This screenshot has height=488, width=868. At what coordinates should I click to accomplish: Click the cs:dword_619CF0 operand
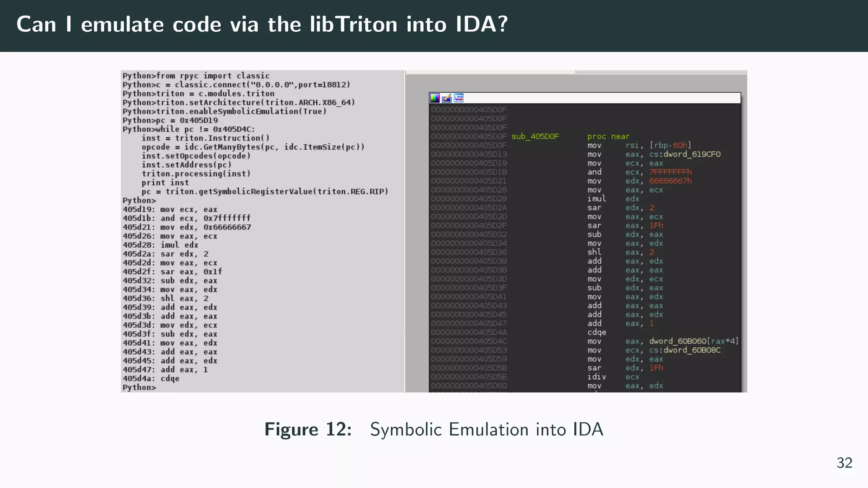tap(685, 154)
